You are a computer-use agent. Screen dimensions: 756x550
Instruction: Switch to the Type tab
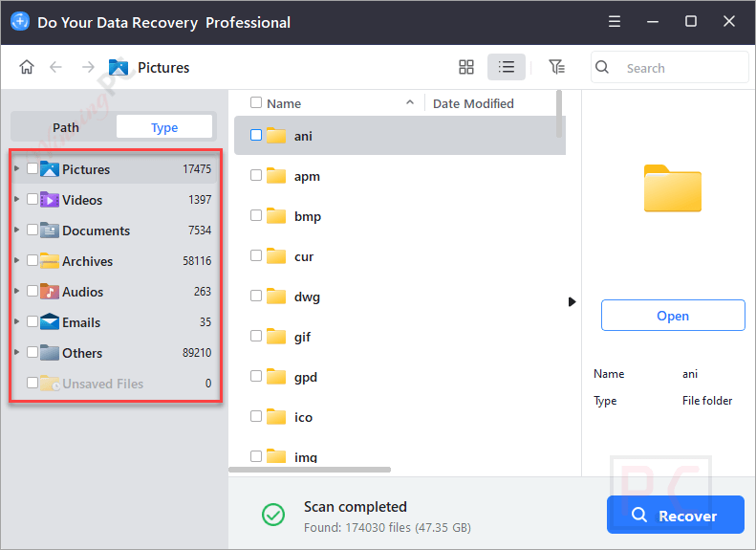click(x=164, y=127)
